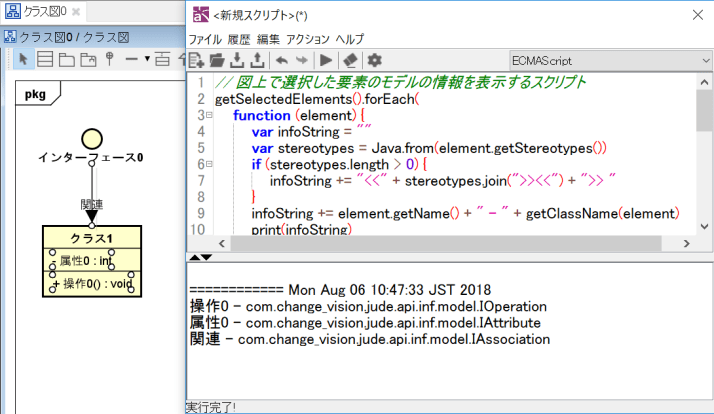Viewport: 714px width, 414px height.
Task: Click the new script icon in script toolbar
Action: pos(197,61)
